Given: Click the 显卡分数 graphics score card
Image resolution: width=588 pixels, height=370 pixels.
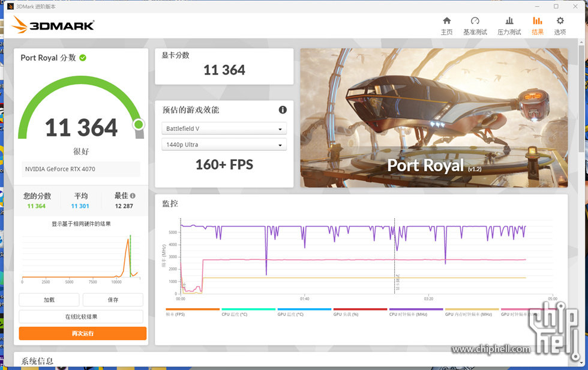Looking at the screenshot, I should pyautogui.click(x=224, y=67).
